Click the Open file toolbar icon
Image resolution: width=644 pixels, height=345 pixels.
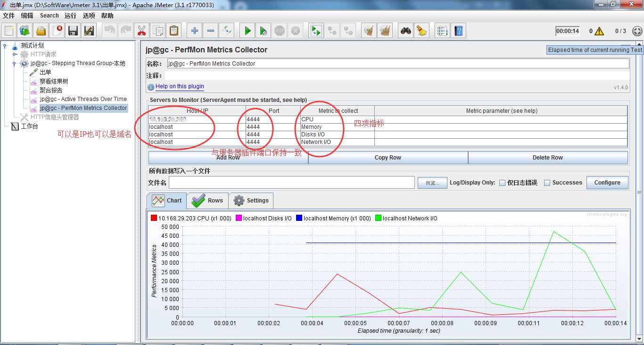click(41, 31)
